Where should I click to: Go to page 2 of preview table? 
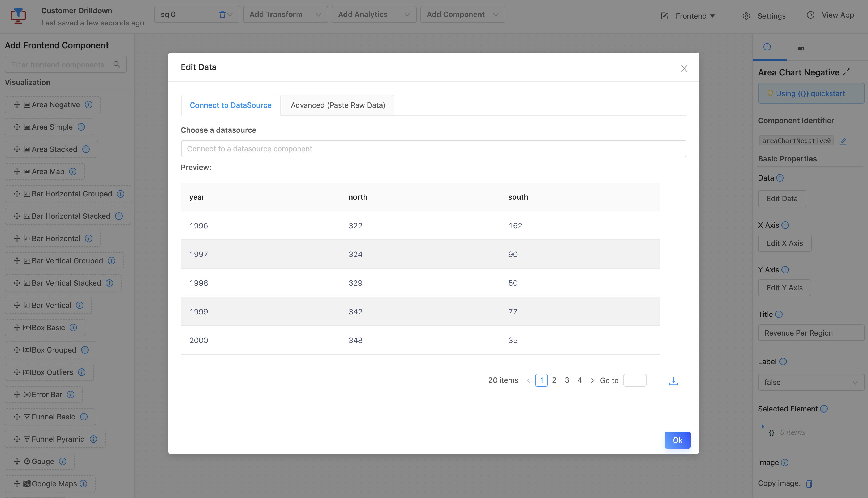554,380
